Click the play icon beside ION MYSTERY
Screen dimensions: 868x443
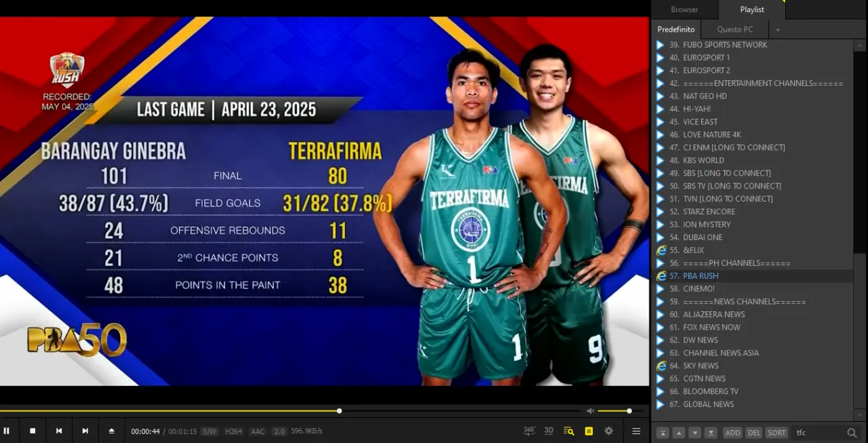pyautogui.click(x=660, y=225)
